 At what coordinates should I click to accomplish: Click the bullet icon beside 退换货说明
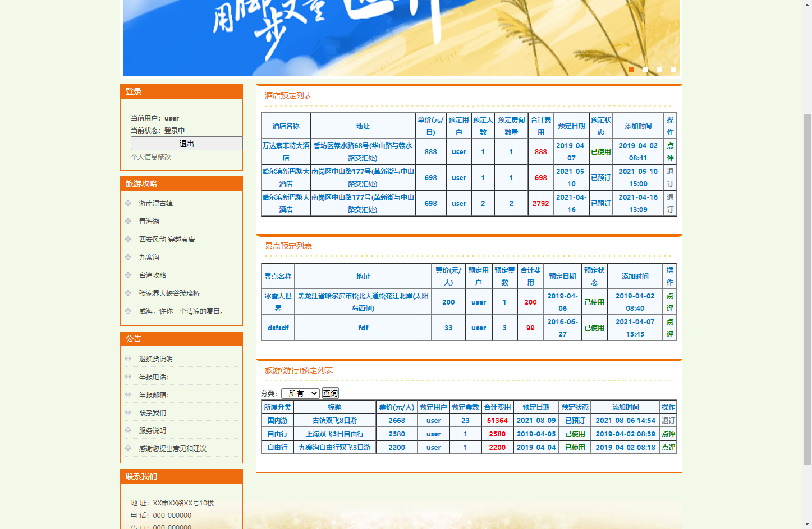pyautogui.click(x=128, y=358)
